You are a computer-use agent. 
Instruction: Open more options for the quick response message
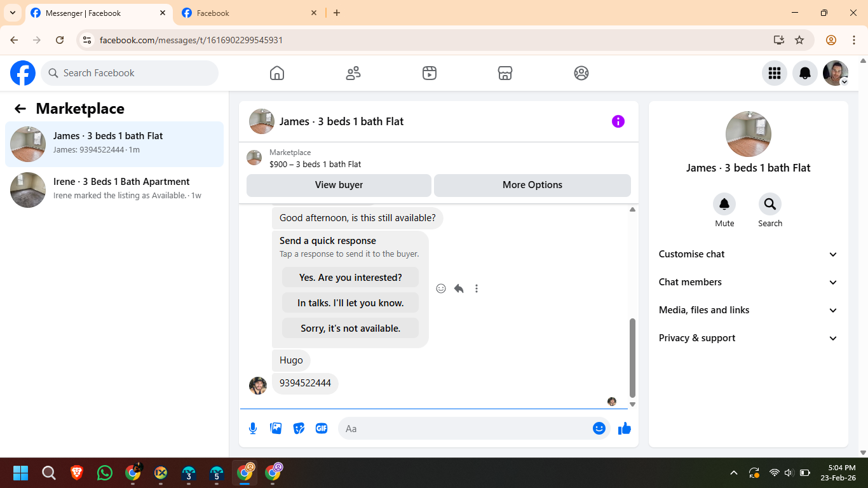pyautogui.click(x=477, y=288)
